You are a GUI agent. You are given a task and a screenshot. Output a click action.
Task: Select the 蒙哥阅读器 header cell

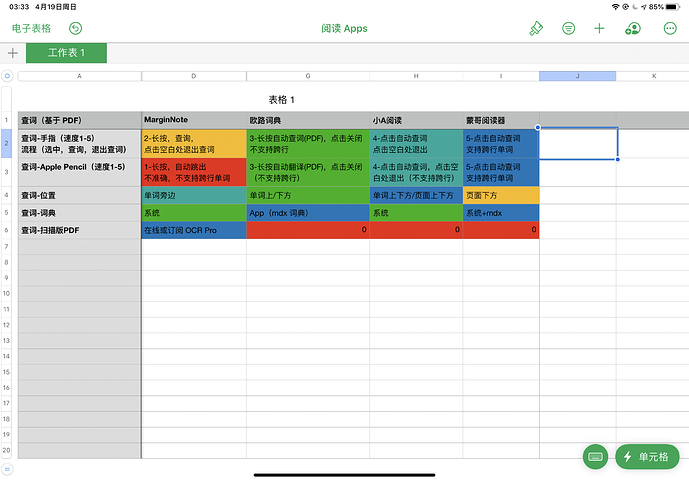501,120
